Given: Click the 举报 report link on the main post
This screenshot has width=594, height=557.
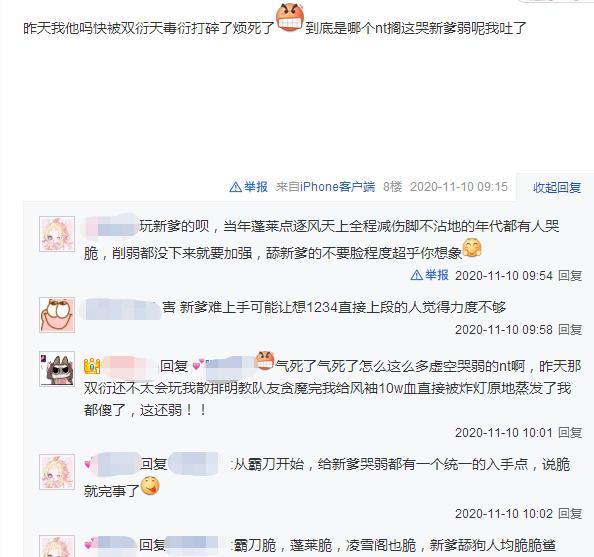Looking at the screenshot, I should coord(256,187).
